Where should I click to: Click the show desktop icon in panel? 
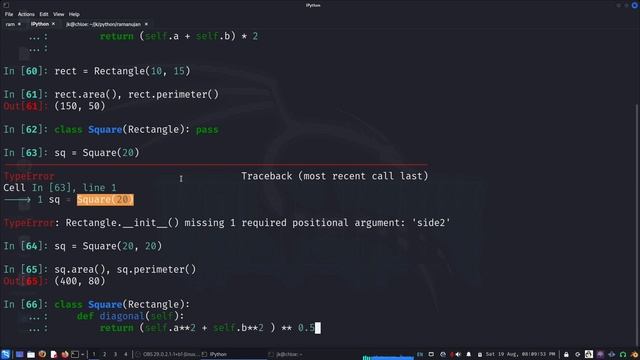click(19, 354)
